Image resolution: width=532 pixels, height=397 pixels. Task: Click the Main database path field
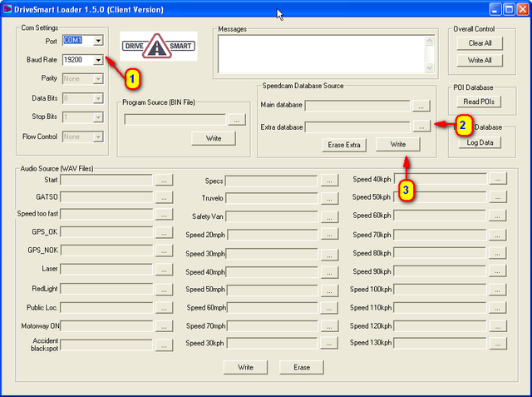357,106
